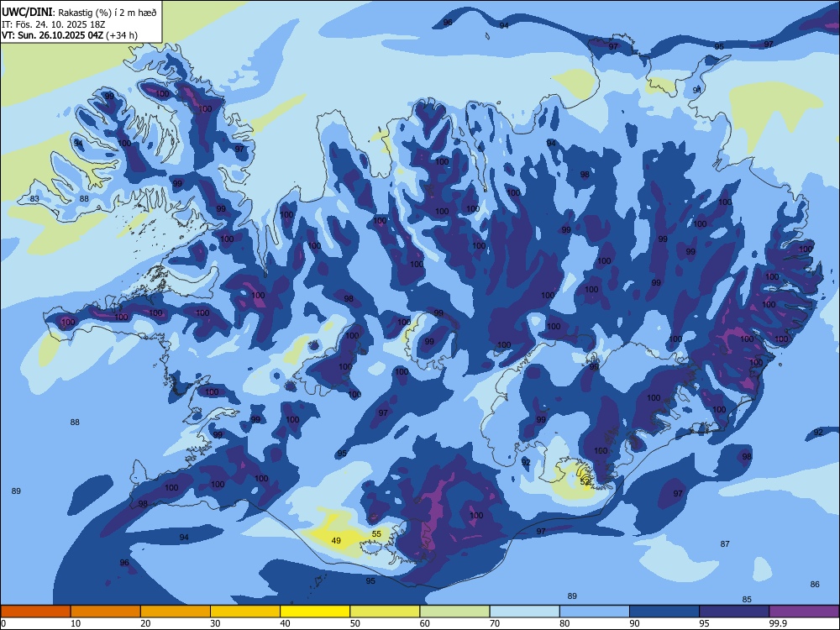Select the 'IT: Fös. 24. 10. 2025 18Z' line

[x=53, y=24]
